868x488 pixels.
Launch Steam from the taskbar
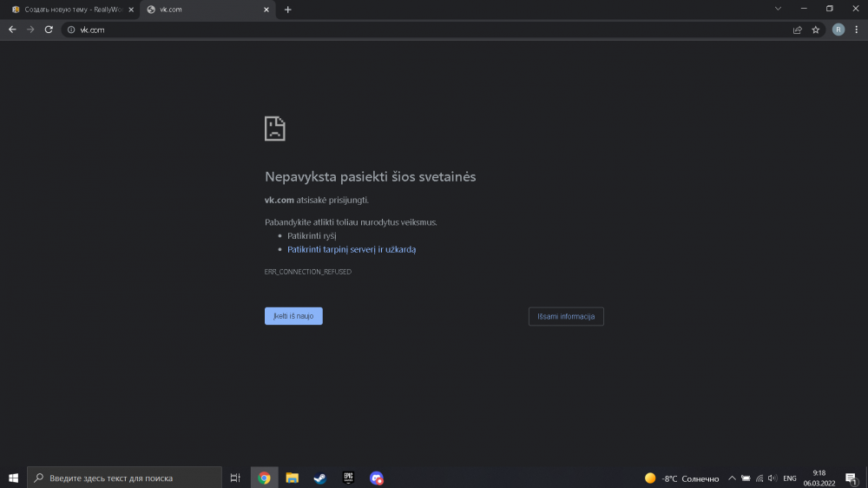coord(320,478)
